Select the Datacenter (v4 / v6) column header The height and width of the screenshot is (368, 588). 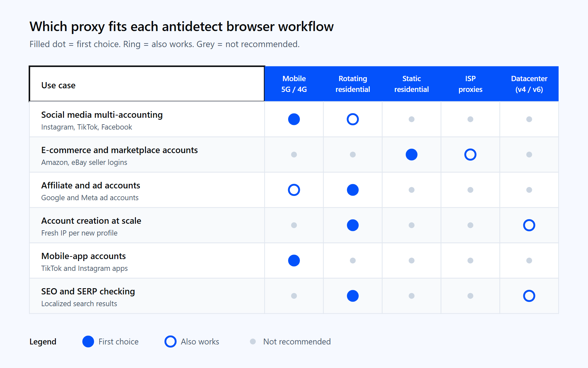(529, 84)
